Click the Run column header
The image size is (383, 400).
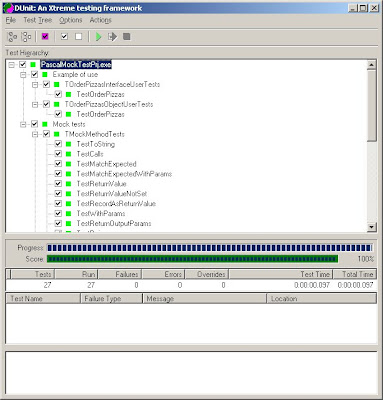point(76,274)
